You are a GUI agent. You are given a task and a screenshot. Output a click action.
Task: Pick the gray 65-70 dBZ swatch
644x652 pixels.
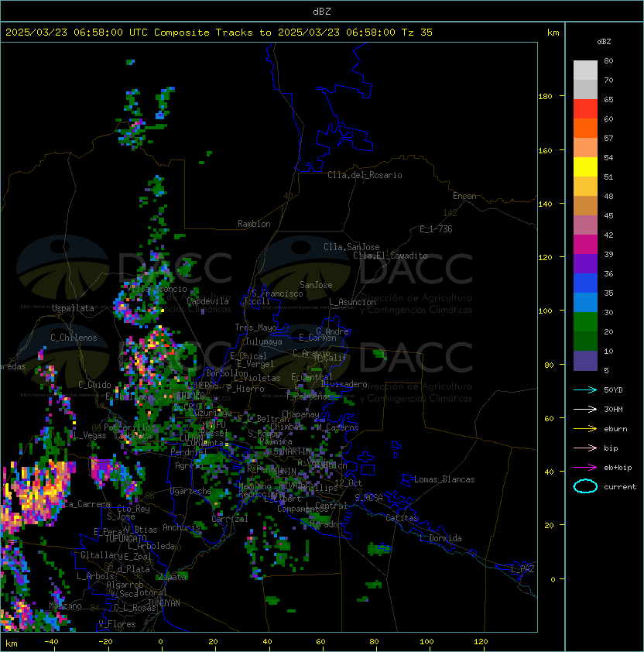pyautogui.click(x=585, y=89)
